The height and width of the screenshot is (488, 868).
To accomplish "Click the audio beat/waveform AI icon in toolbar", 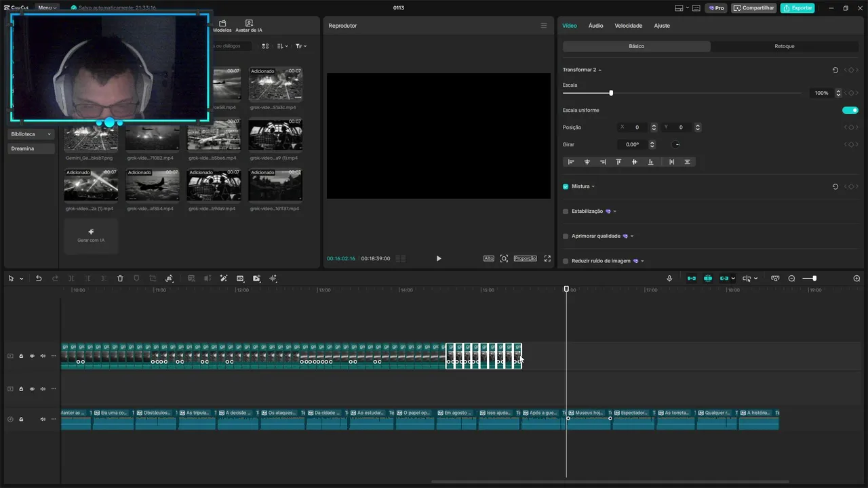I will (273, 279).
